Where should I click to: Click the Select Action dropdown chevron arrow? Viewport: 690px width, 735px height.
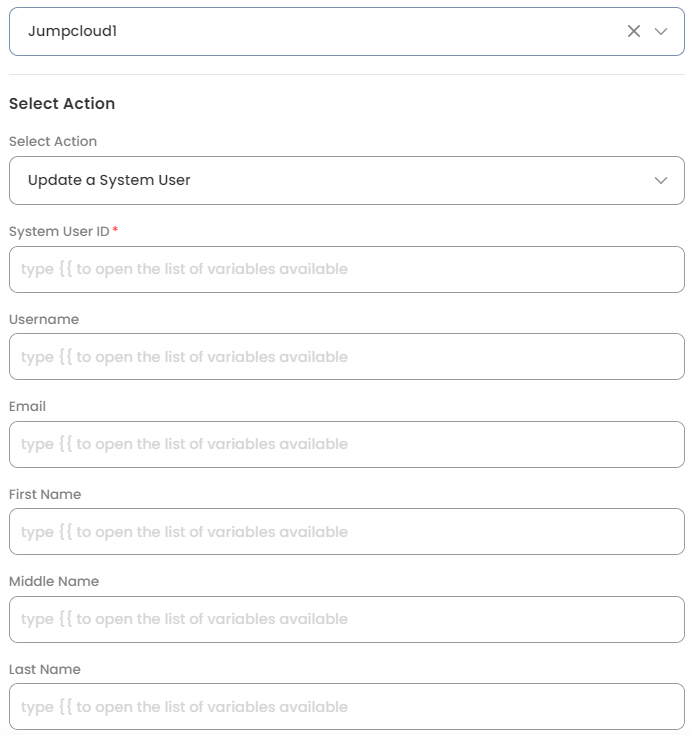[660, 180]
